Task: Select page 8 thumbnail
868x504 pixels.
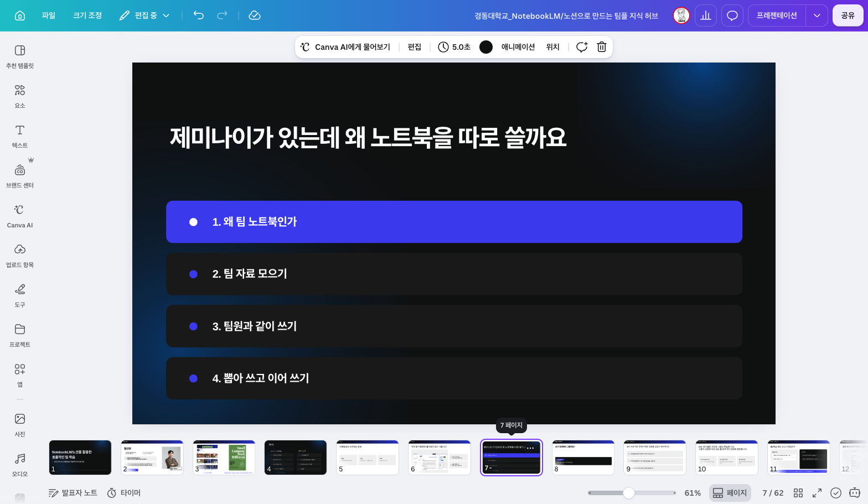Action: [x=583, y=458]
